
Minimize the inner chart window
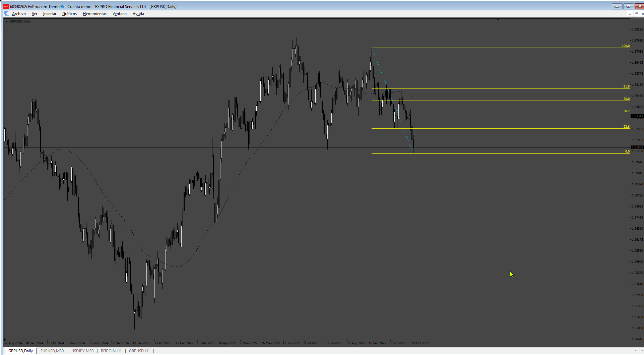click(630, 14)
